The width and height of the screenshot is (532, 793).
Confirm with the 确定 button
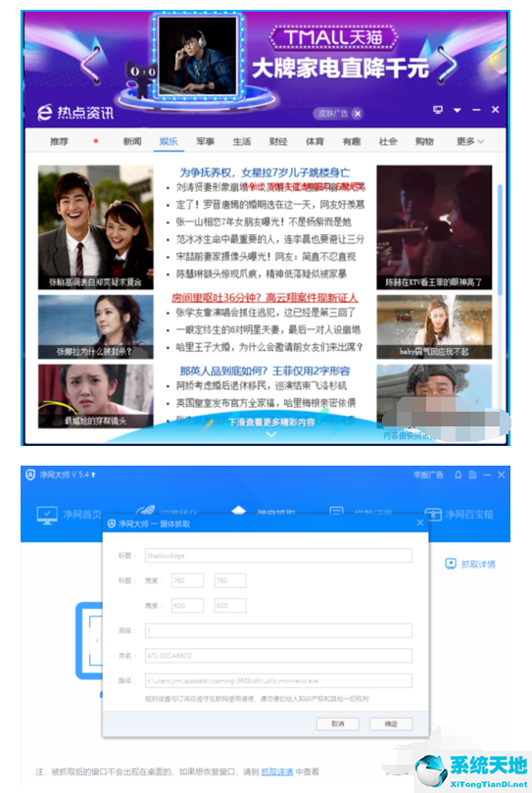(391, 723)
